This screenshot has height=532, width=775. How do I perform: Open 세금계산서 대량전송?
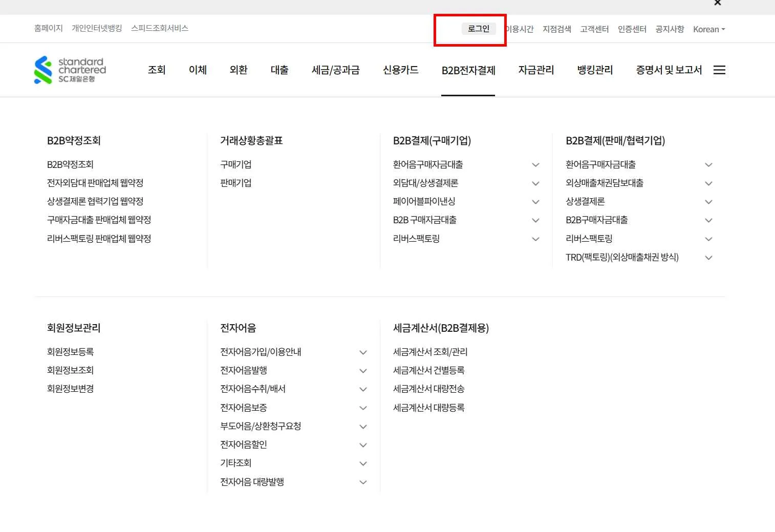(x=429, y=389)
